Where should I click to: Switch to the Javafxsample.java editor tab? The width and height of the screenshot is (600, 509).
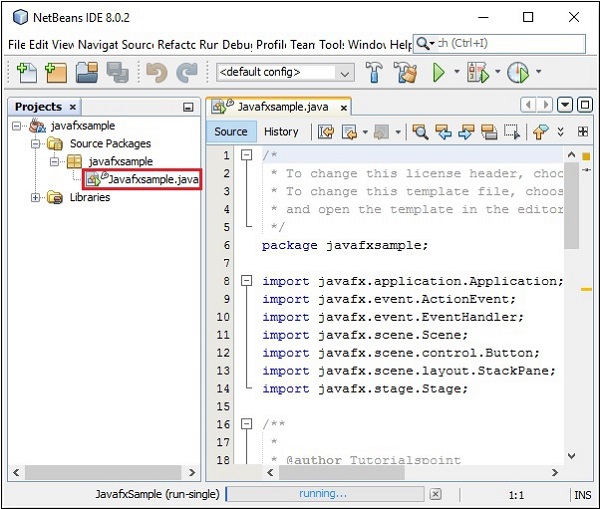click(278, 105)
